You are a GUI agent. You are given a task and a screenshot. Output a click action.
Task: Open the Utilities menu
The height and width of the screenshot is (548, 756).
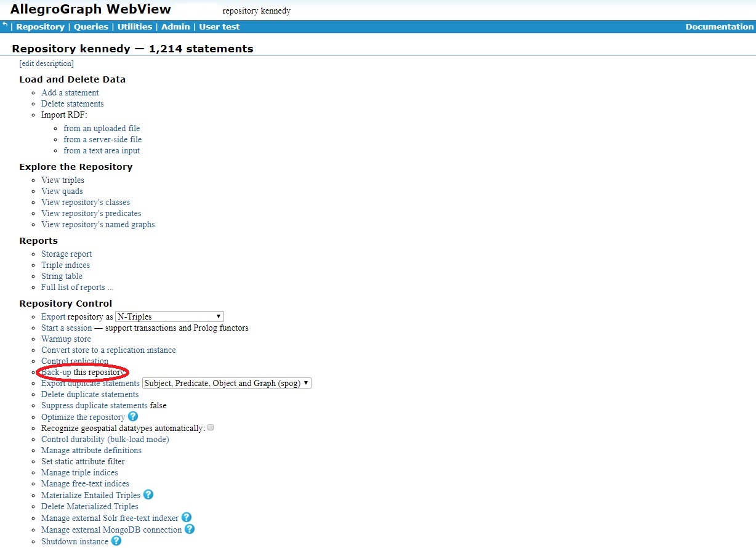[x=134, y=26]
